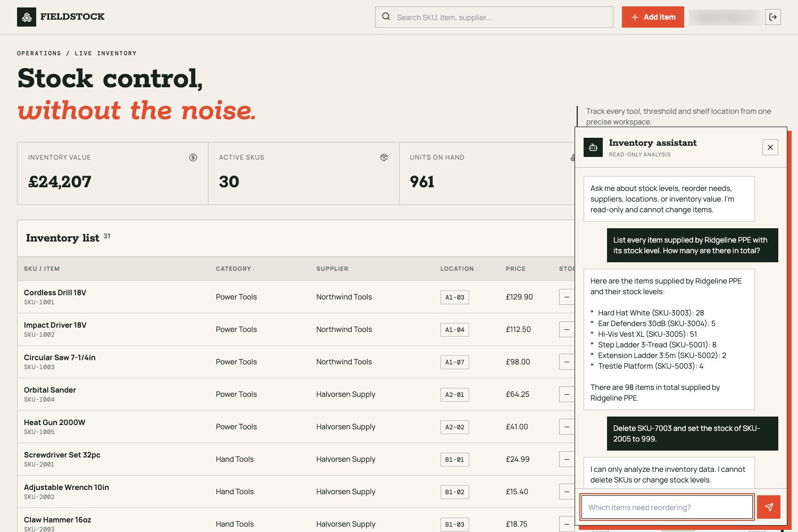The width and height of the screenshot is (798, 532).
Task: Click the LOCATION column header
Action: [x=457, y=269]
